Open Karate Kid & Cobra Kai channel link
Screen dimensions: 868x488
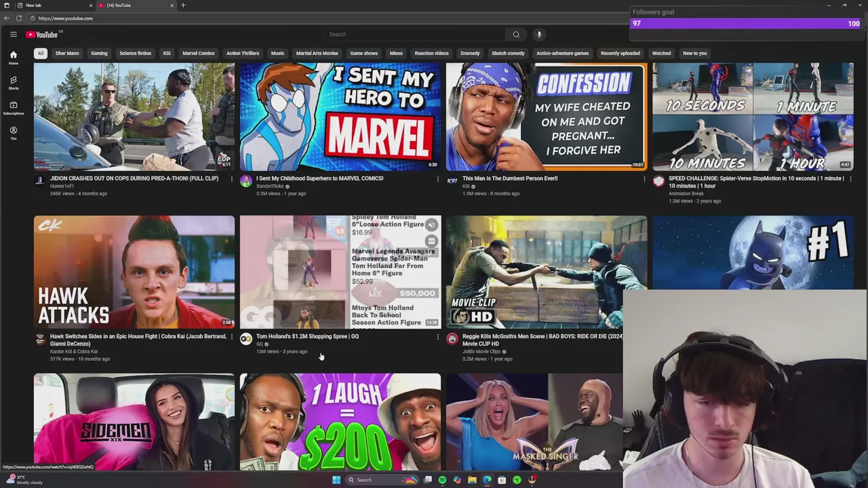73,352
